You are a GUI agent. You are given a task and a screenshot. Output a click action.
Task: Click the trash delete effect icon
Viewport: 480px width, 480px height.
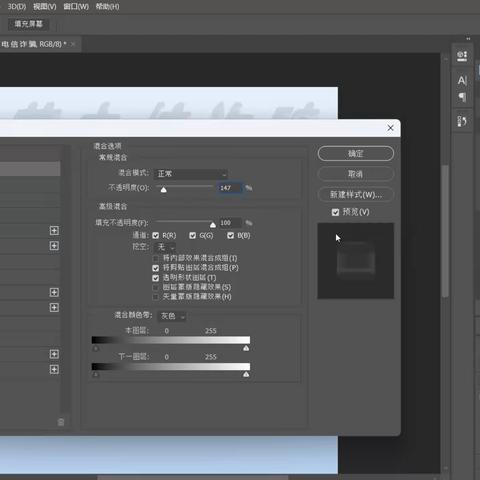tap(61, 422)
